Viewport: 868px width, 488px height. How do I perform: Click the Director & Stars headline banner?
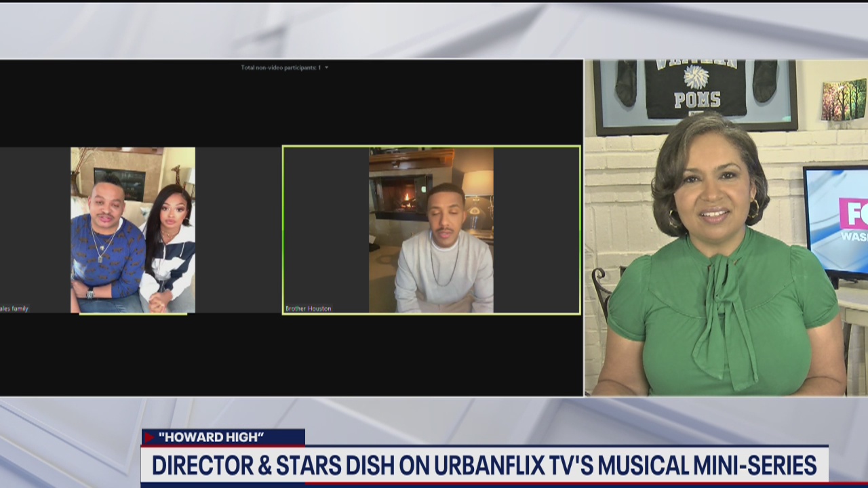click(484, 466)
